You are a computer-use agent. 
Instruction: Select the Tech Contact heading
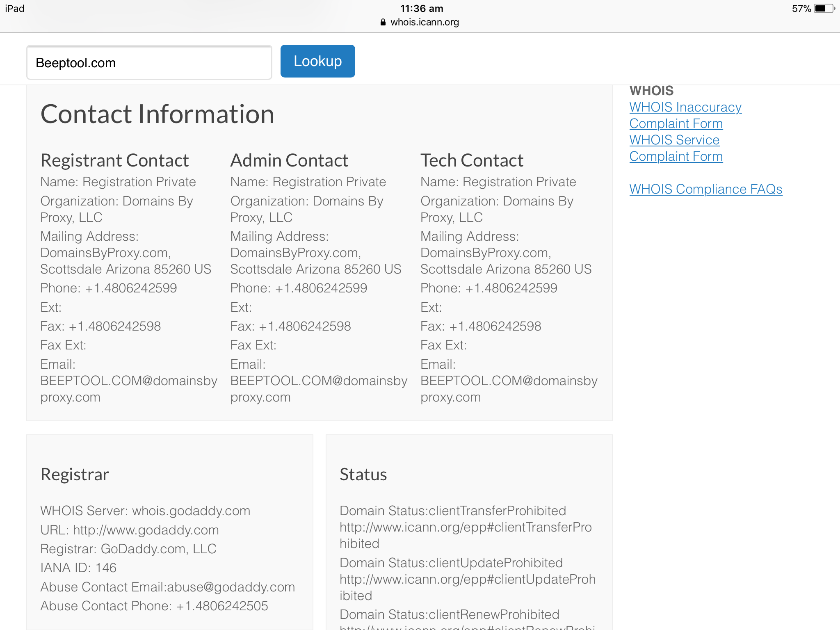tap(472, 160)
